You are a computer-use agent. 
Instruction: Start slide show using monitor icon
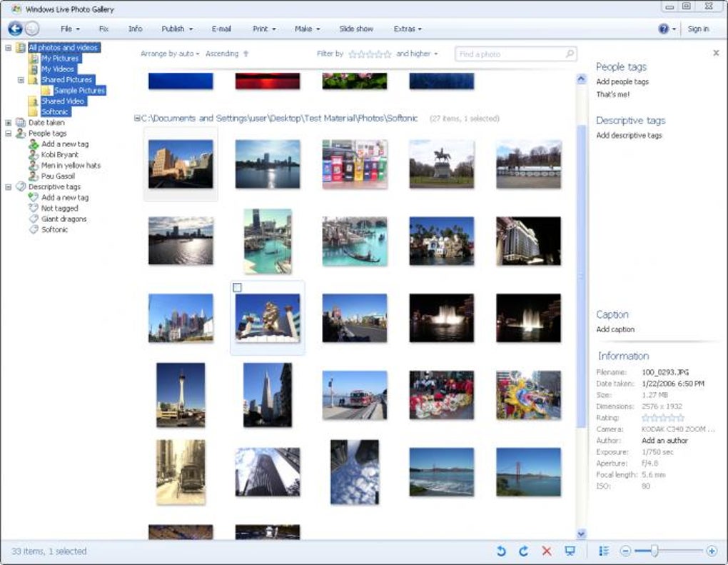tap(570, 551)
